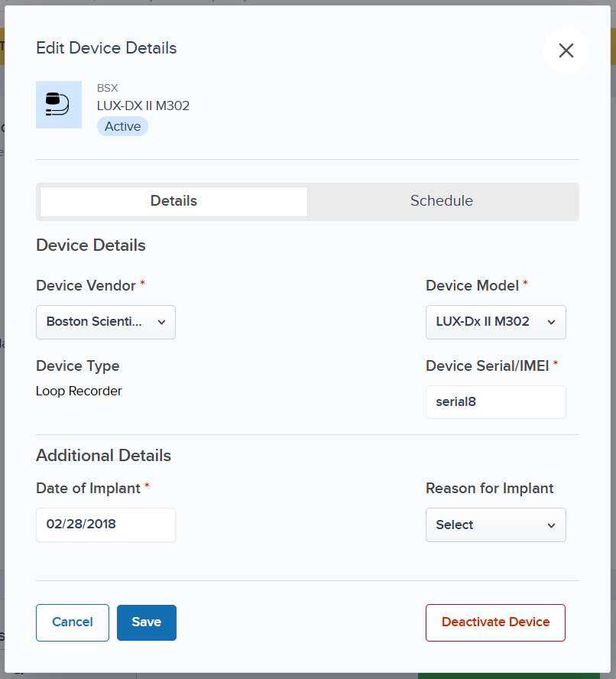The image size is (616, 679).
Task: Save the device details
Action: 146,622
